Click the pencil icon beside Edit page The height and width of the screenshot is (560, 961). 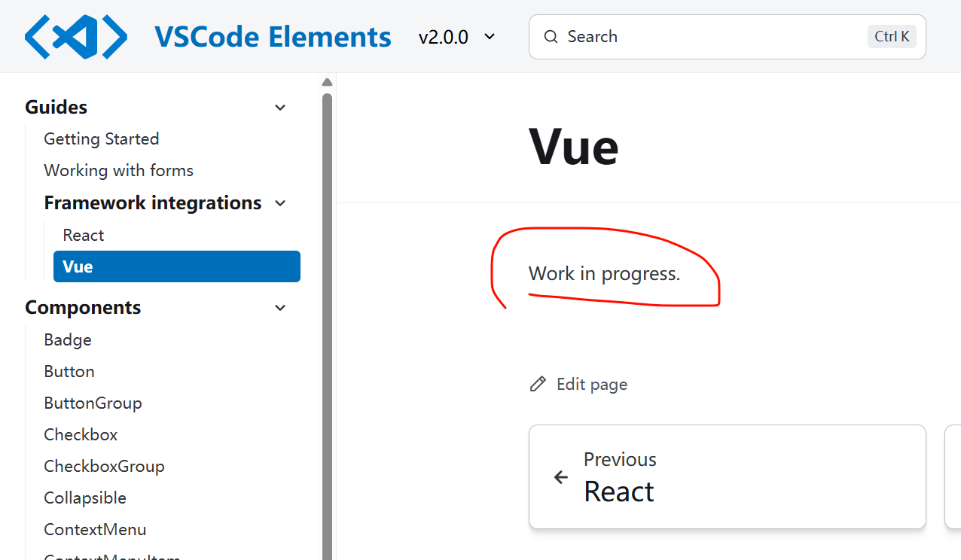pyautogui.click(x=538, y=385)
